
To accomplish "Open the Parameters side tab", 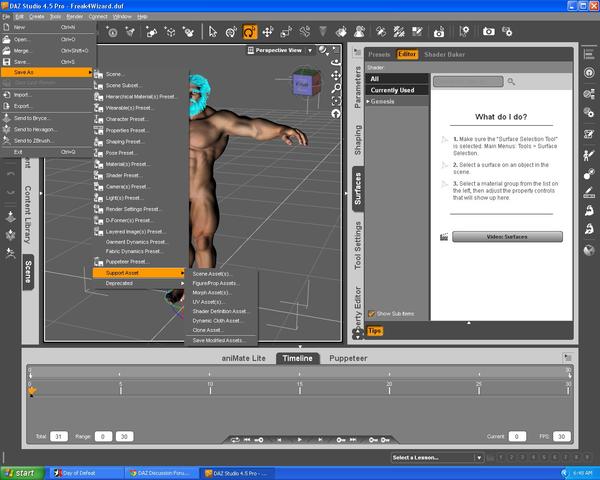I will (x=357, y=87).
